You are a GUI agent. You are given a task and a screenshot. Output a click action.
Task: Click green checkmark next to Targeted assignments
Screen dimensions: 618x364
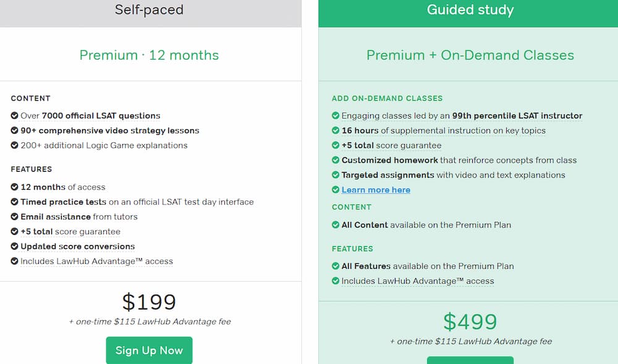coord(336,175)
